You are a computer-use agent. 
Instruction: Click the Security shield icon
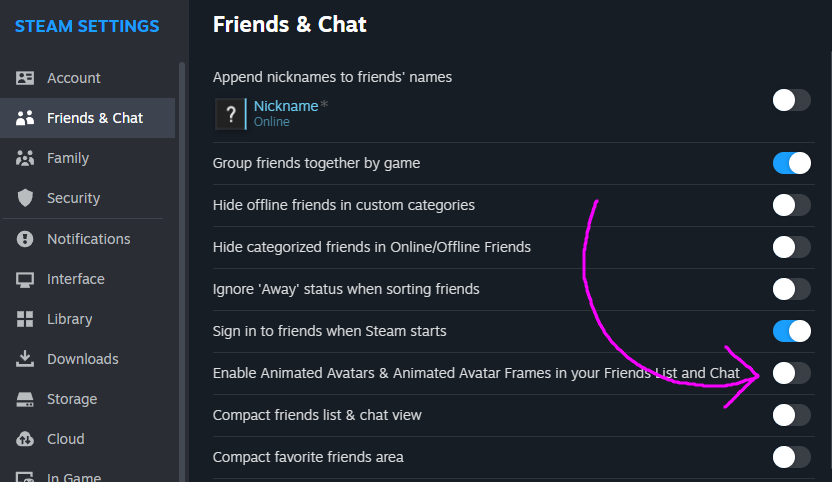[x=26, y=198]
